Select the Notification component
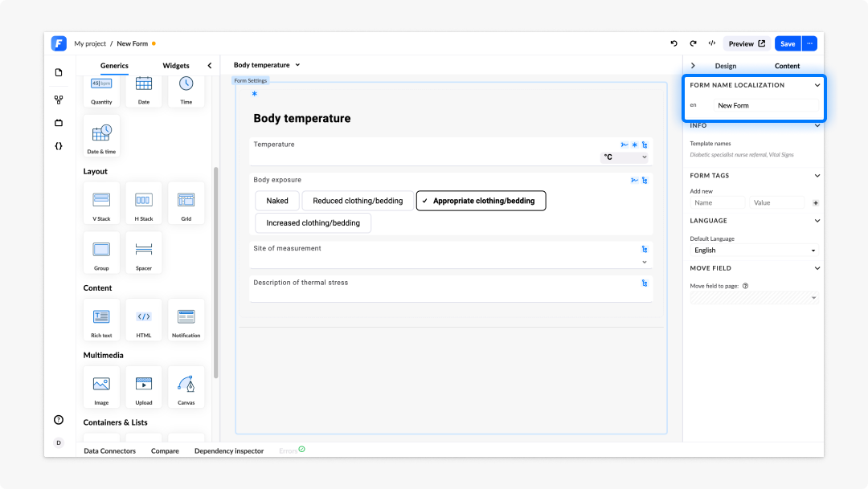This screenshot has width=868, height=489. coord(186,320)
